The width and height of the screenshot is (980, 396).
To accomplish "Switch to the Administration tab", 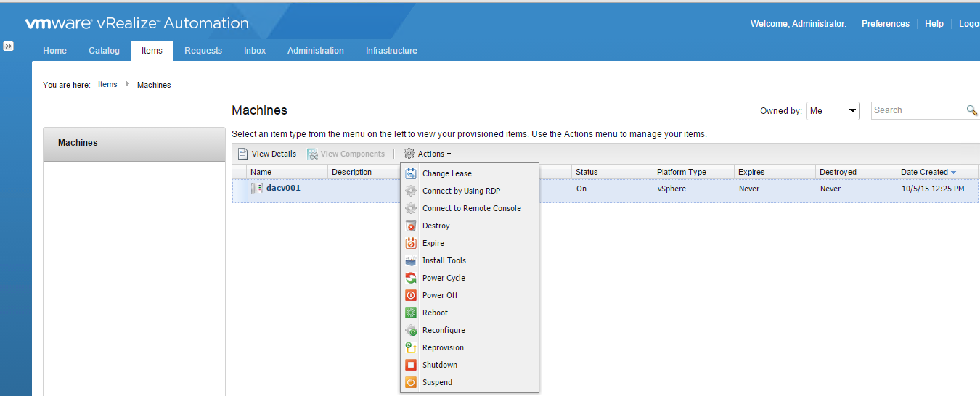I will point(316,51).
